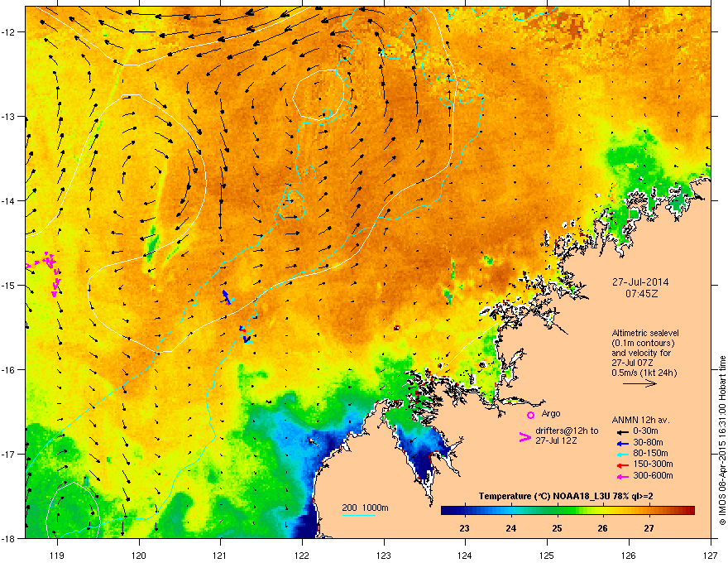Click the temperature color bar
728x563 pixels.
pyautogui.click(x=568, y=510)
